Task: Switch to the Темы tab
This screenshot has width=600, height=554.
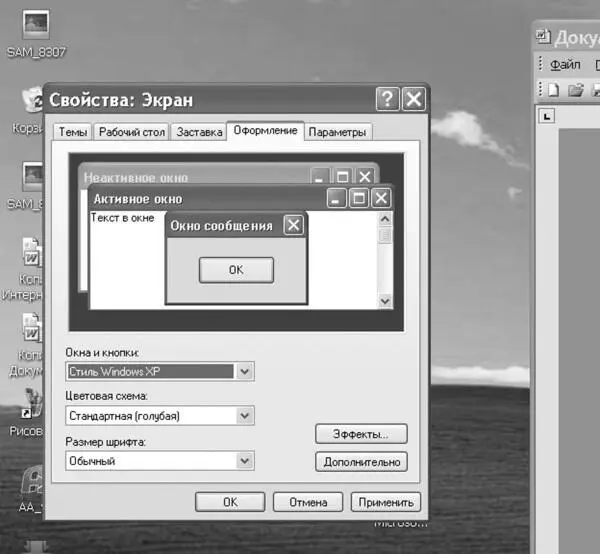Action: (x=72, y=132)
